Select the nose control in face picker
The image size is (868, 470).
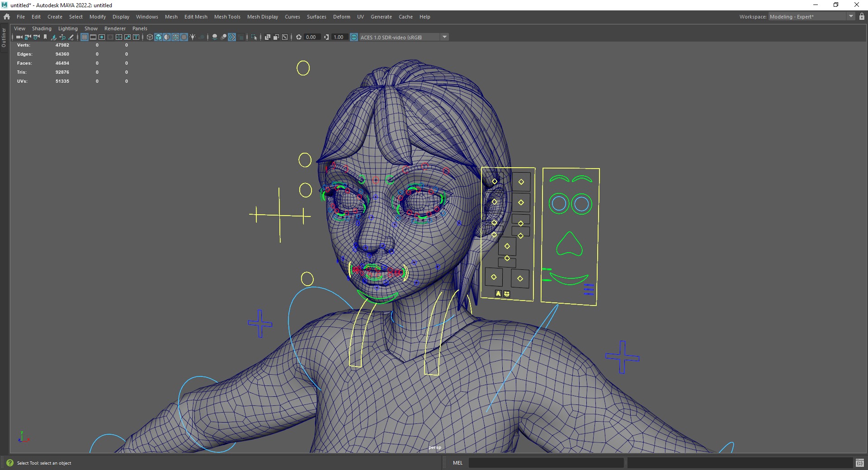point(569,244)
